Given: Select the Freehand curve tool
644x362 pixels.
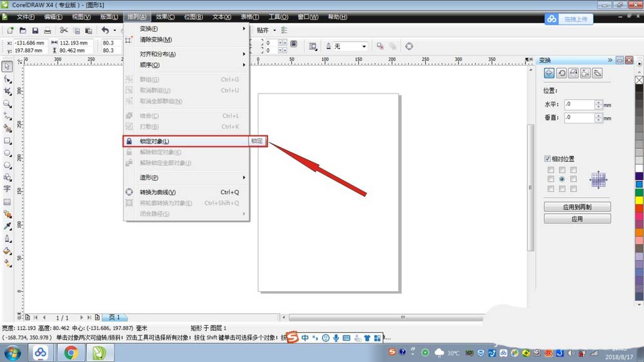Looking at the screenshot, I should pos(7,116).
